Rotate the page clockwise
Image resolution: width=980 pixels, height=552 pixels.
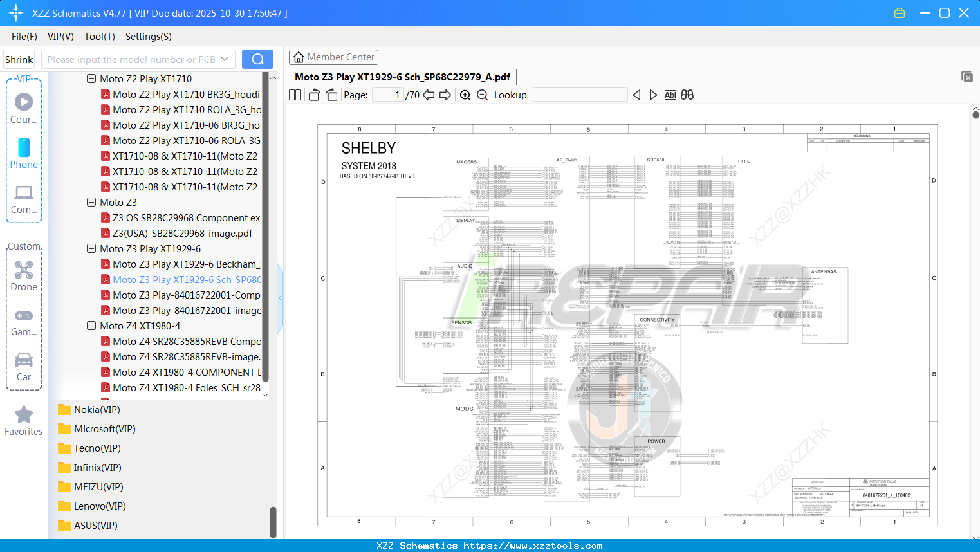(x=331, y=95)
